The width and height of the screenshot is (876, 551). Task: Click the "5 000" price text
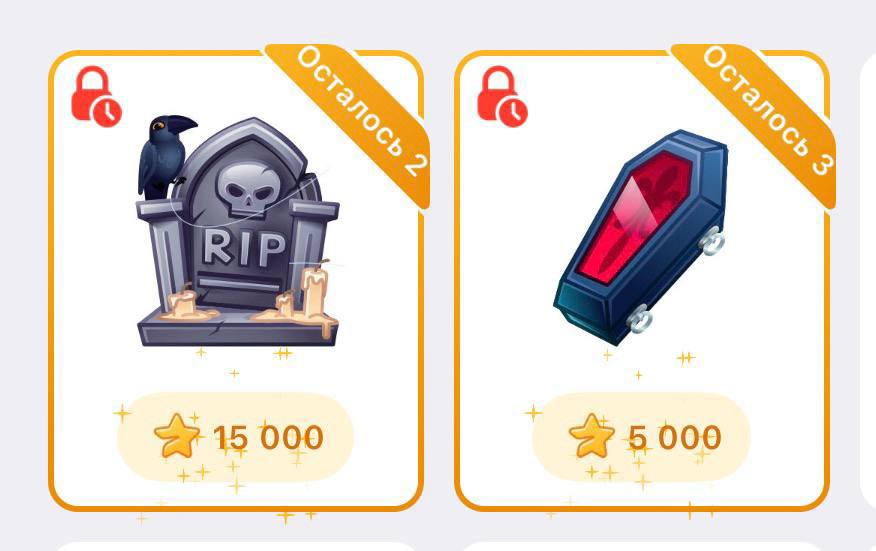pyautogui.click(x=675, y=438)
